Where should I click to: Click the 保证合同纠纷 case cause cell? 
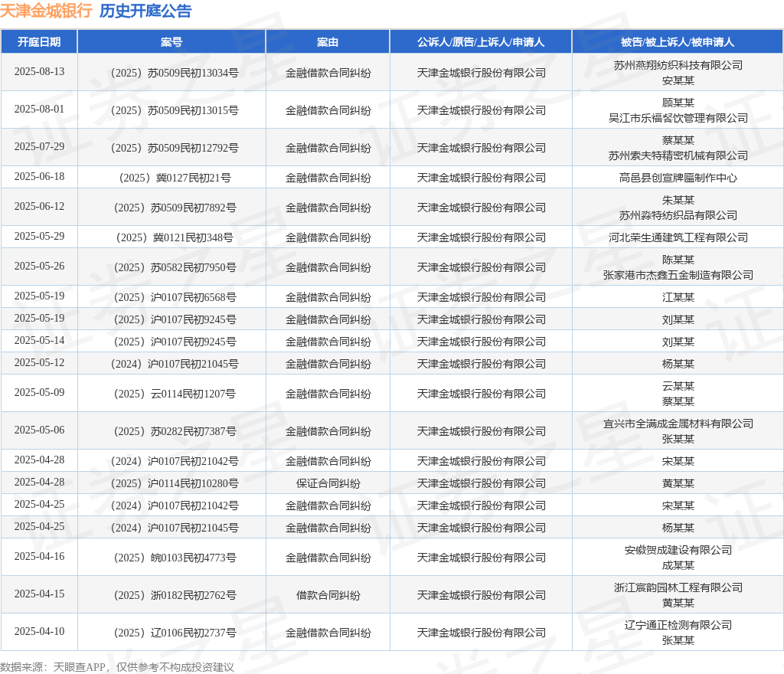[x=328, y=483]
